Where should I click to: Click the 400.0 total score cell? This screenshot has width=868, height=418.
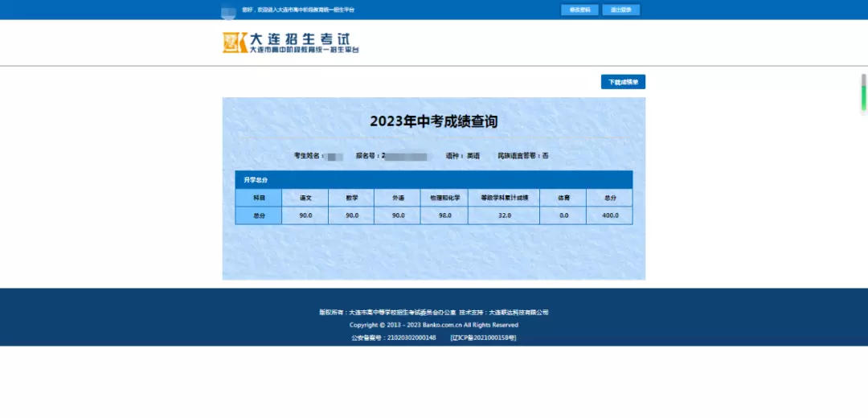point(609,215)
